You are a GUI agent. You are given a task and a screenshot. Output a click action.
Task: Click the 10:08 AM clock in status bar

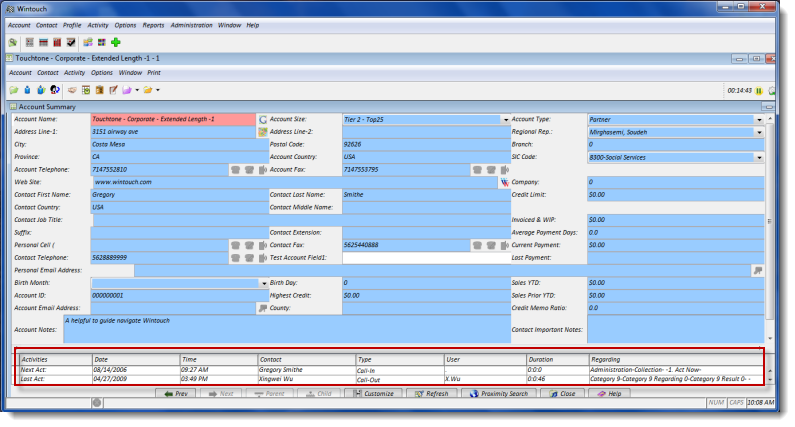tap(761, 403)
